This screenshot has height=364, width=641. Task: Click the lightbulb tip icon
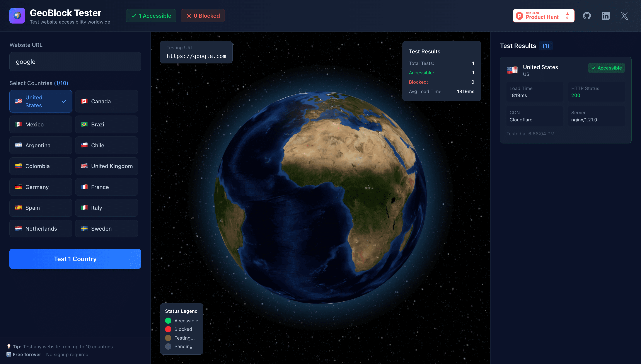9,346
